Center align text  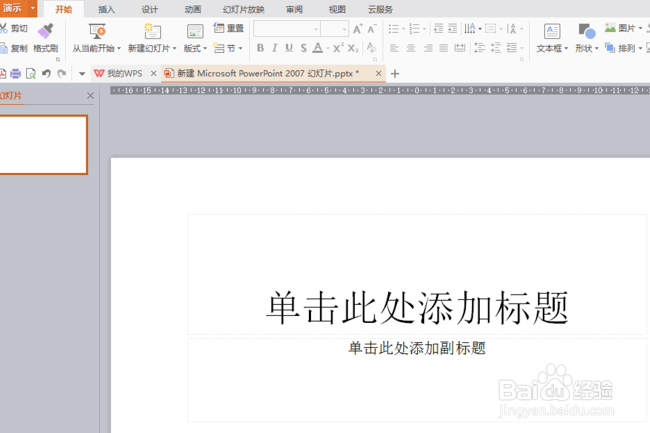click(411, 48)
